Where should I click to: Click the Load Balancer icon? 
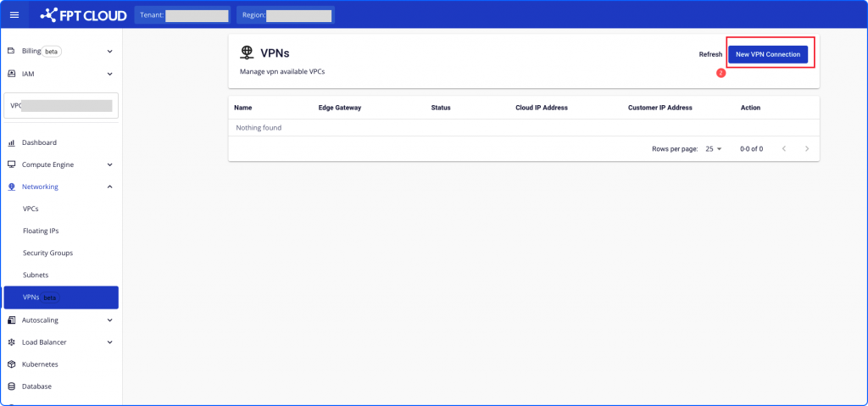(x=11, y=342)
